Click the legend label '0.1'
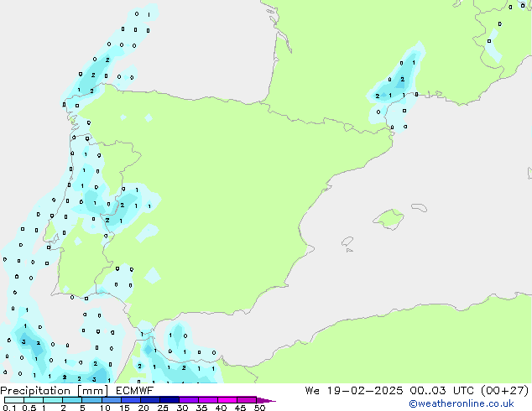 tap(9, 408)
